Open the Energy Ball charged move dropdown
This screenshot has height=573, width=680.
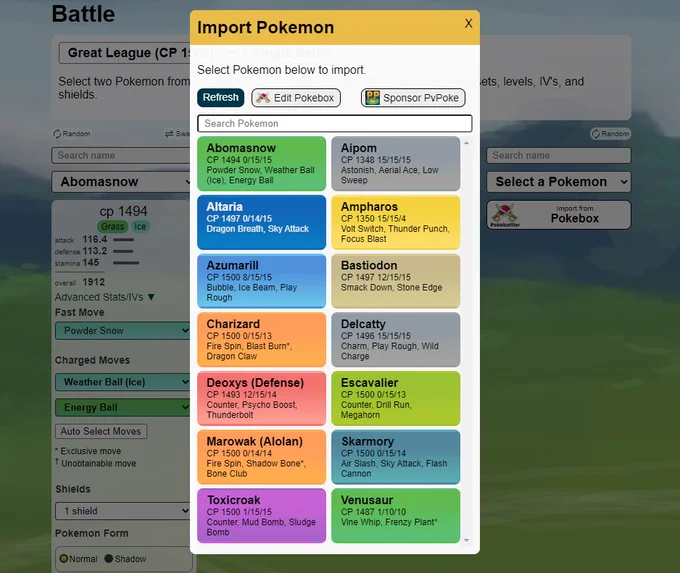tap(123, 407)
